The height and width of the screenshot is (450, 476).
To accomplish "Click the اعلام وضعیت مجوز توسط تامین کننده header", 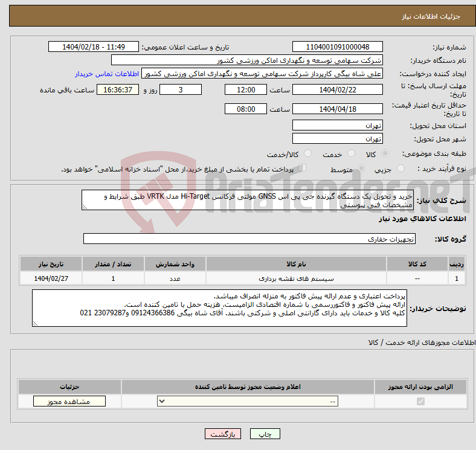I will pyautogui.click(x=248, y=387).
